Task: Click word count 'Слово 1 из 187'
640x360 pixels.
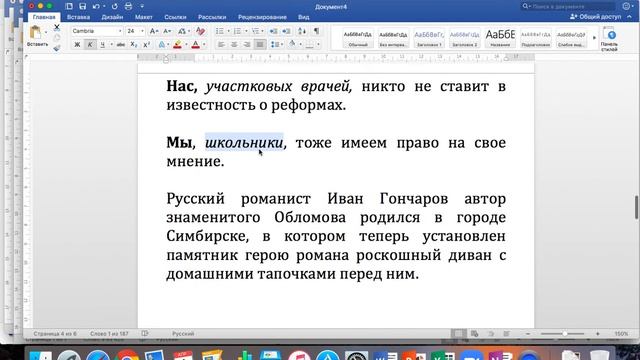Action: (109, 333)
